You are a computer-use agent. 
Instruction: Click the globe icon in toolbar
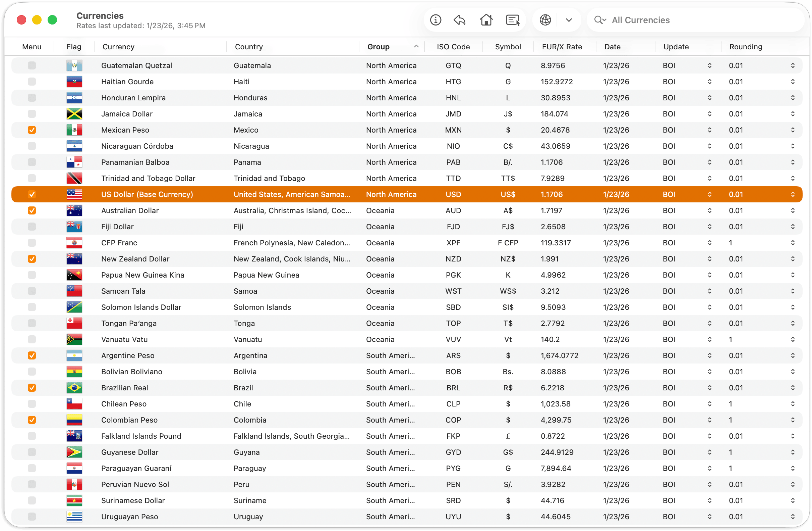pos(545,20)
